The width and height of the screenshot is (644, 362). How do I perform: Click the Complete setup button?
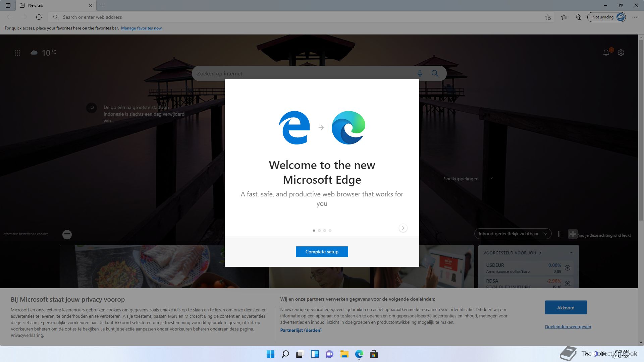[x=322, y=252]
